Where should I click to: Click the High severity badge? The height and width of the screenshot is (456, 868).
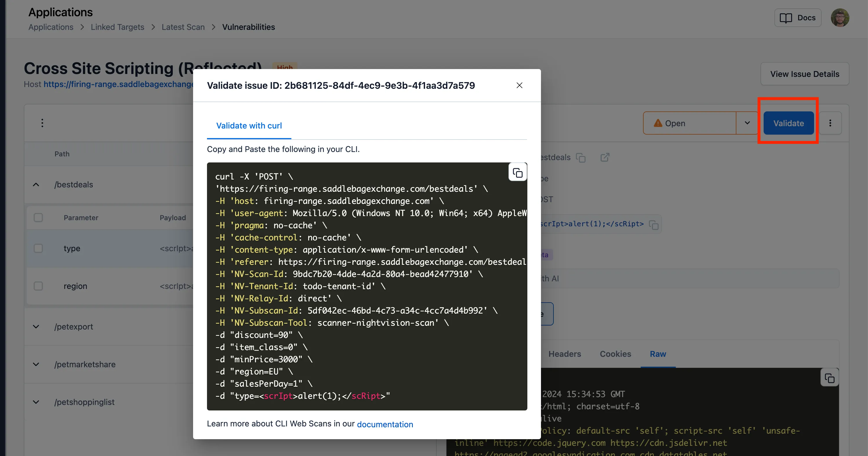pyautogui.click(x=284, y=67)
